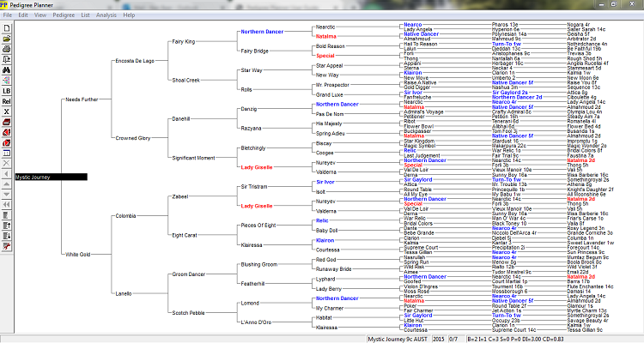Click status bar Mystic Journey 9c AUST
Screen dimensions: 644x343
point(398,340)
